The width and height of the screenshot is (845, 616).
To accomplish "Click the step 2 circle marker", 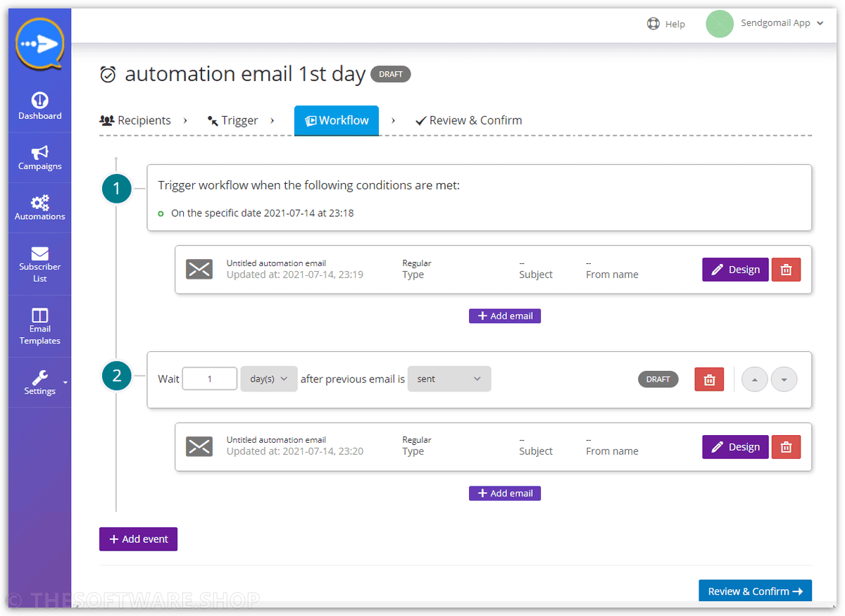I will (117, 375).
